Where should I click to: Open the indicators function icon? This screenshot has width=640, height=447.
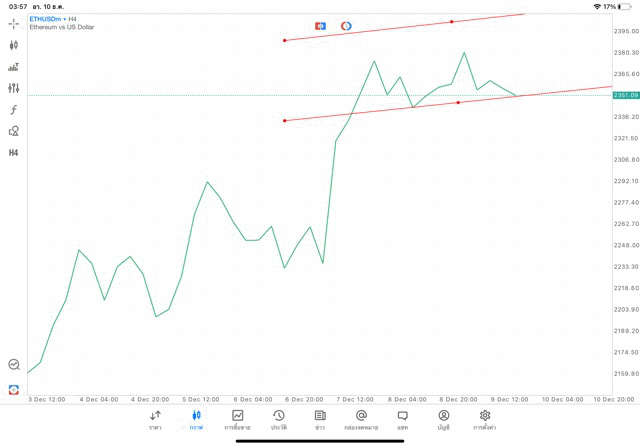14,110
